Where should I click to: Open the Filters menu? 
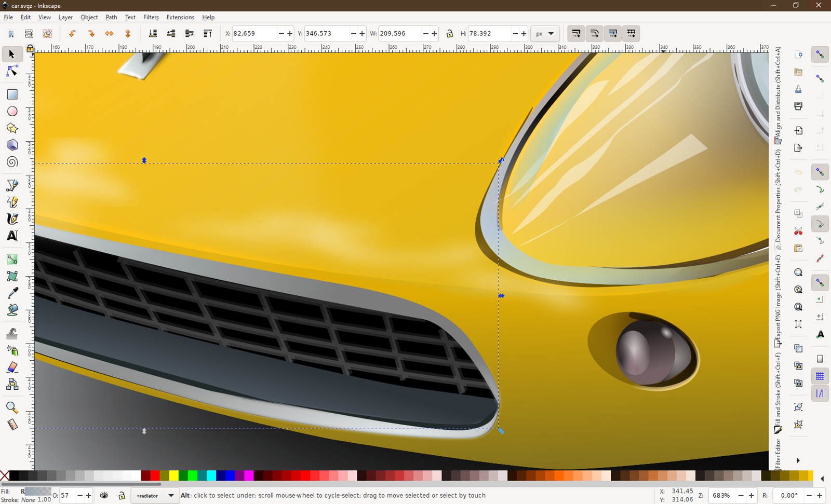coord(151,17)
